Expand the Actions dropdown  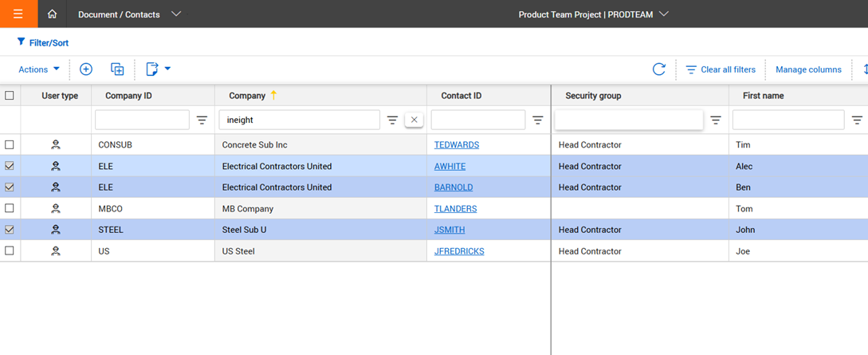point(39,69)
